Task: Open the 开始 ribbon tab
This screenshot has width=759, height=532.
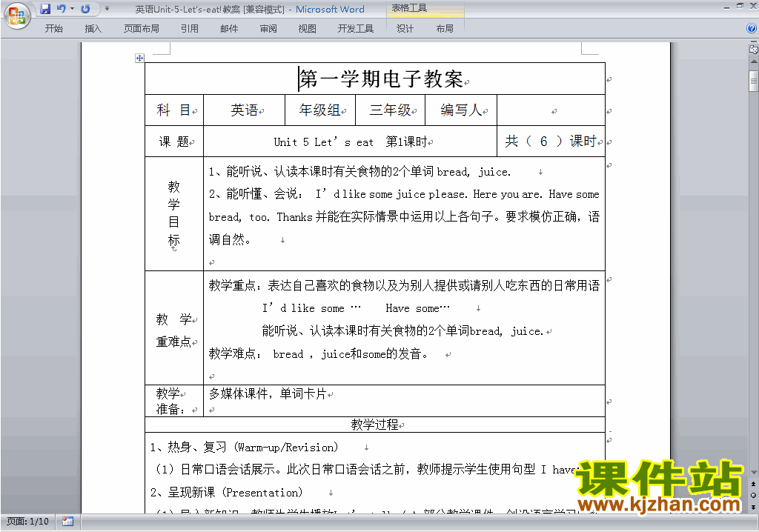Action: tap(53, 29)
